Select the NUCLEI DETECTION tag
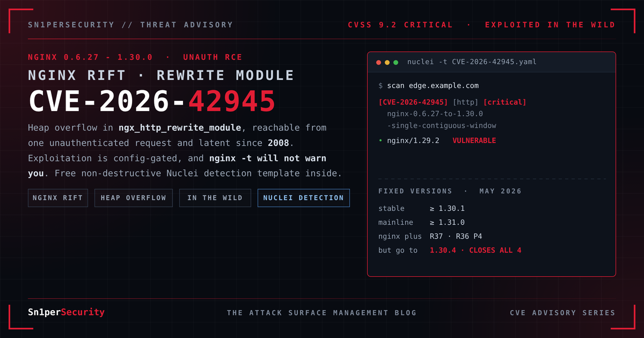The width and height of the screenshot is (644, 338). click(x=304, y=198)
